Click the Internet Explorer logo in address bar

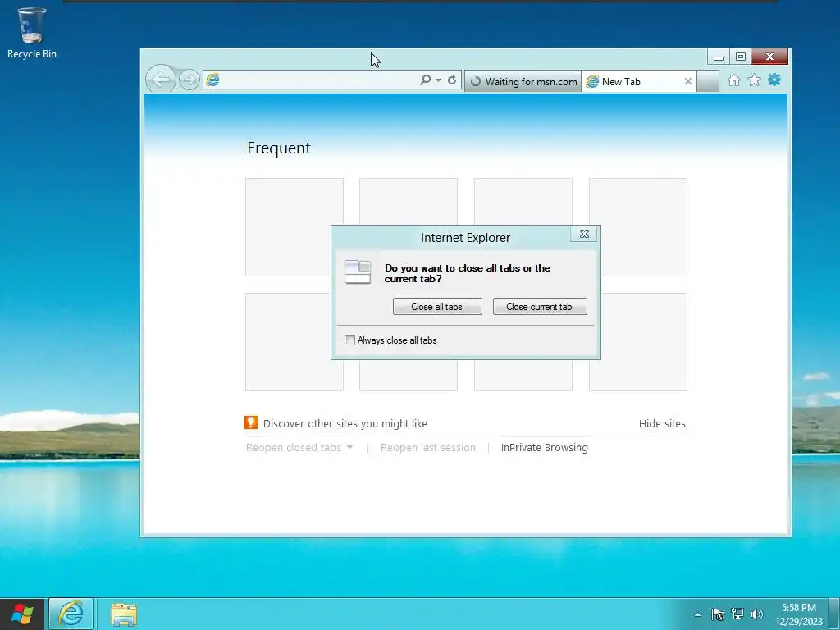coord(213,80)
